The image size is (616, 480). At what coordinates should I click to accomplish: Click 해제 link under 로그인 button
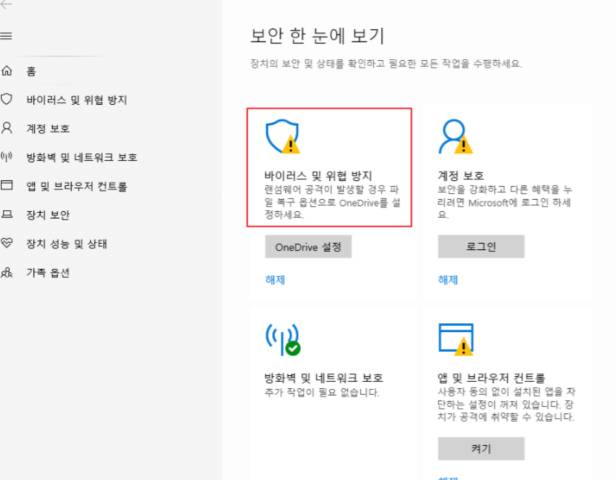click(448, 280)
